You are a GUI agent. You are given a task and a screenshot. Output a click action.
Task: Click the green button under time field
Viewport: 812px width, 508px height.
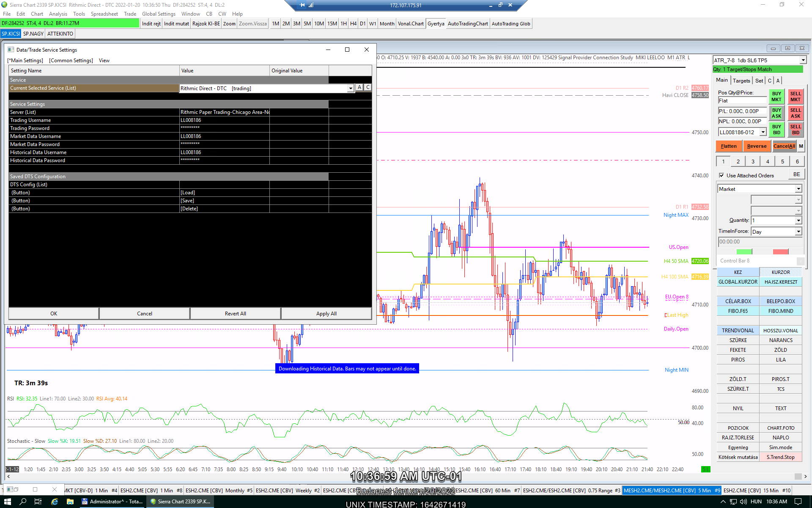tap(744, 252)
